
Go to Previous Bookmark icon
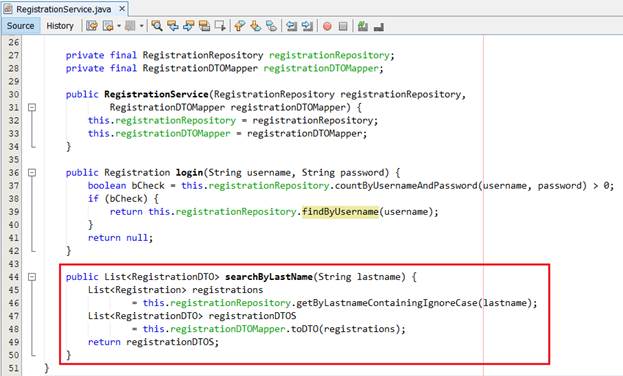pyautogui.click(x=239, y=26)
